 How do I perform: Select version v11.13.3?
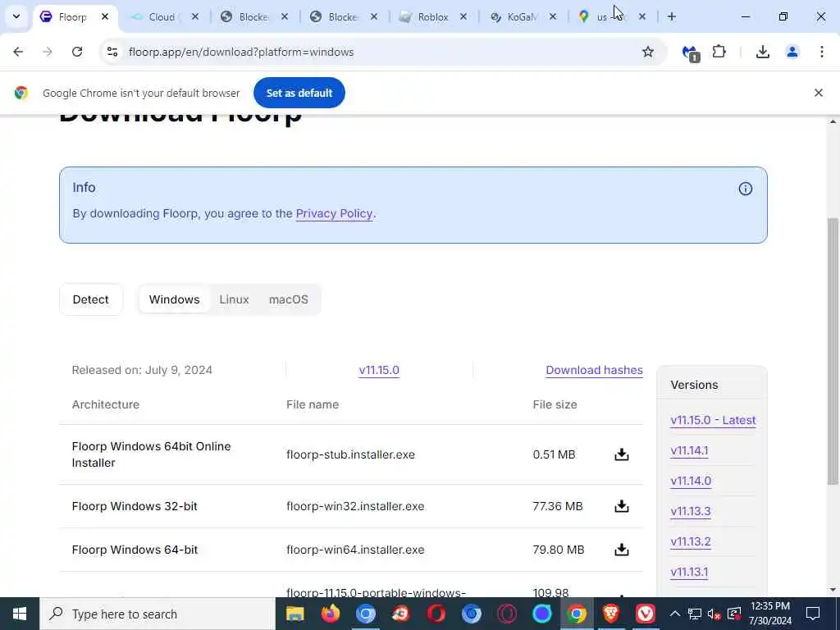point(691,511)
